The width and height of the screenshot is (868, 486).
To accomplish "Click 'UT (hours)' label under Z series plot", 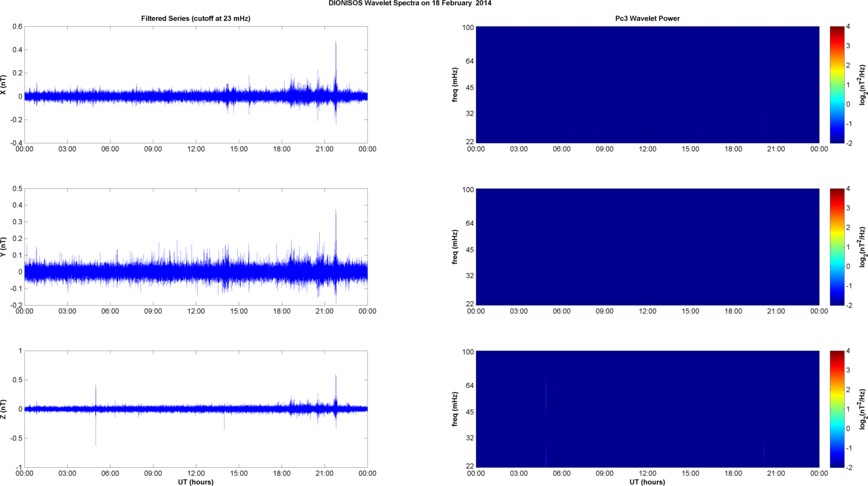I will click(196, 482).
